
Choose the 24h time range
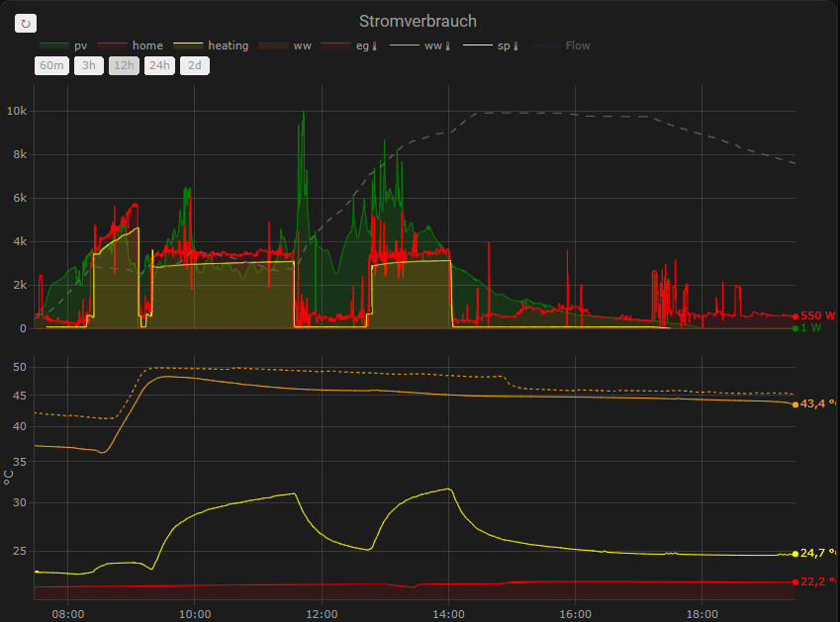click(x=159, y=66)
